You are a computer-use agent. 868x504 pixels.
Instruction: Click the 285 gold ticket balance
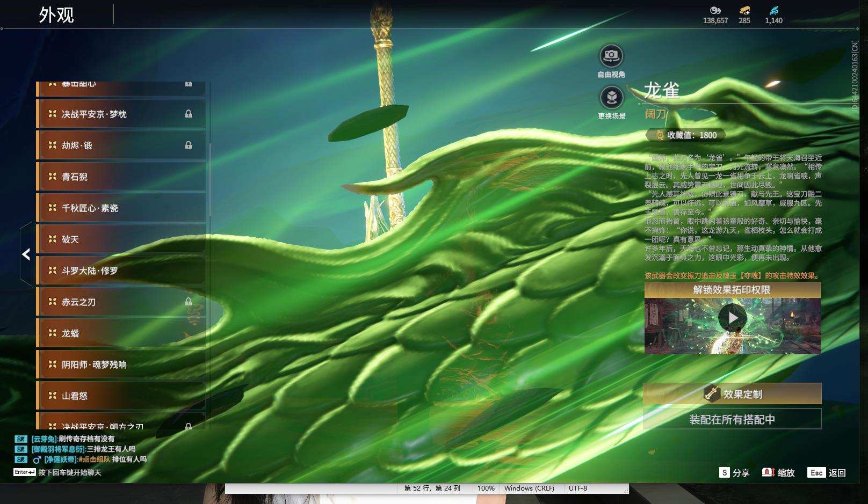744,20
